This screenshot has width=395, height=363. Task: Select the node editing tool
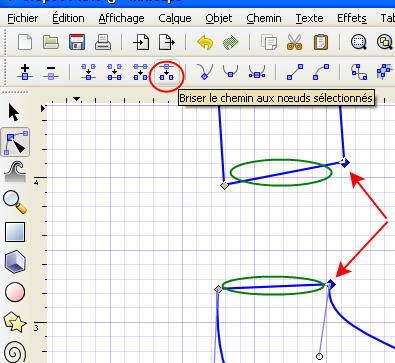(15, 142)
